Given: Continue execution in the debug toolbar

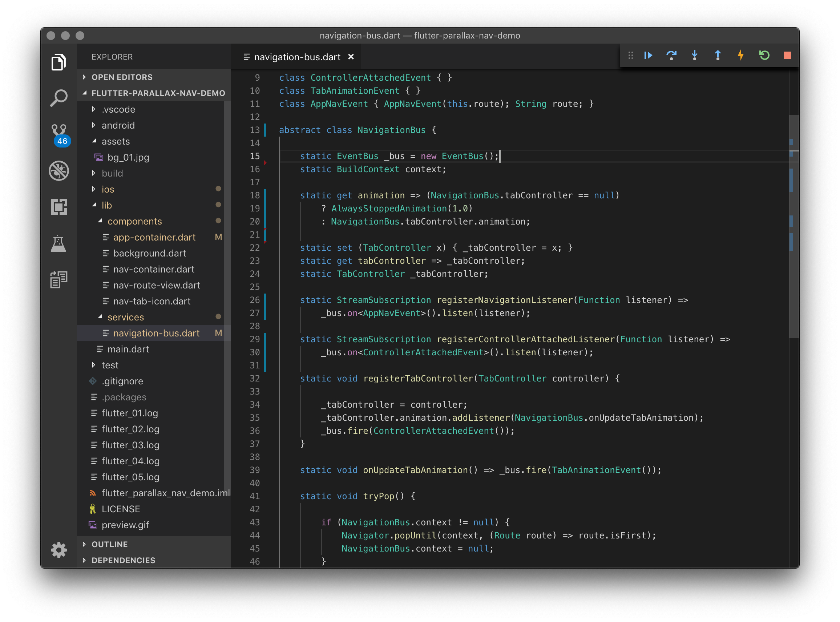Looking at the screenshot, I should [x=649, y=55].
